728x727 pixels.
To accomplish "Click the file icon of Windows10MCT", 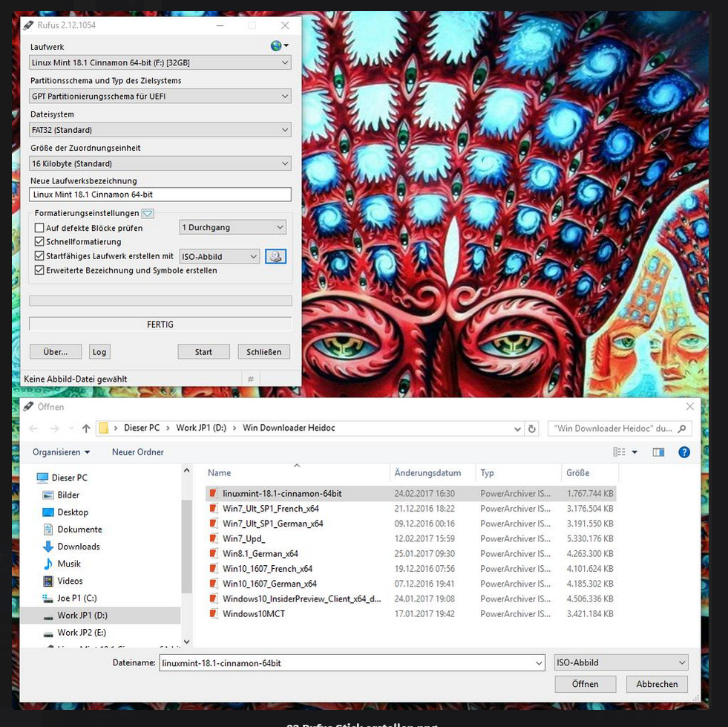I will 214,613.
